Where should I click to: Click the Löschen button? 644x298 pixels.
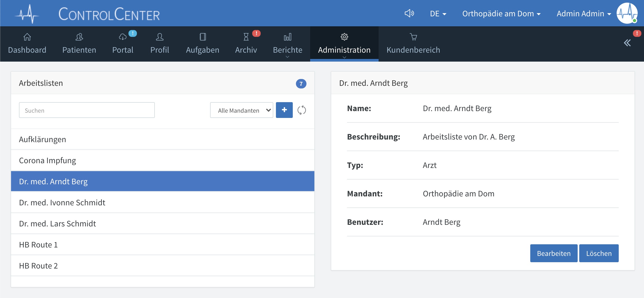pyautogui.click(x=598, y=253)
